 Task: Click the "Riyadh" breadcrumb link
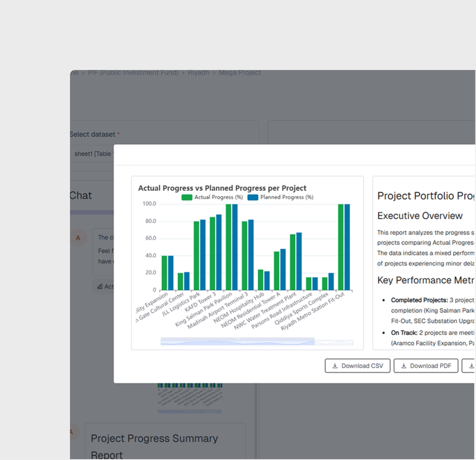(x=199, y=73)
